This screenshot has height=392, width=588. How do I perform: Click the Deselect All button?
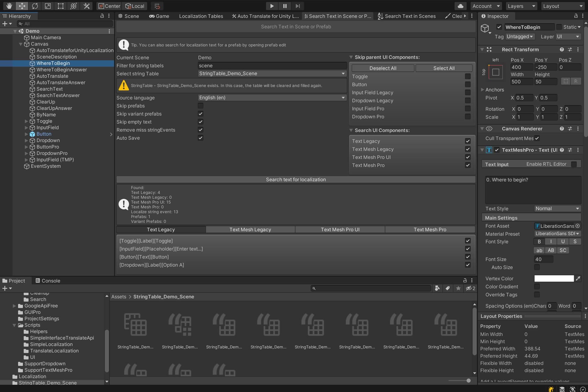coord(383,68)
